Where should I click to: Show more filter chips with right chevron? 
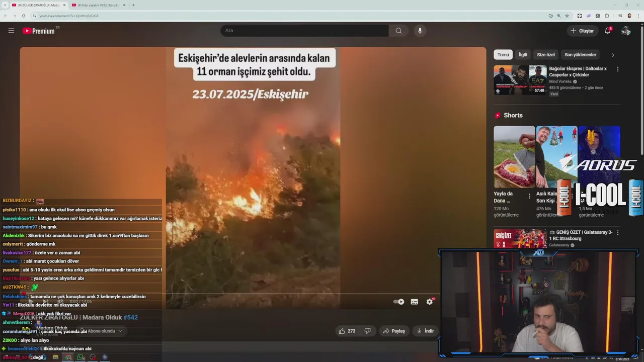click(x=612, y=55)
